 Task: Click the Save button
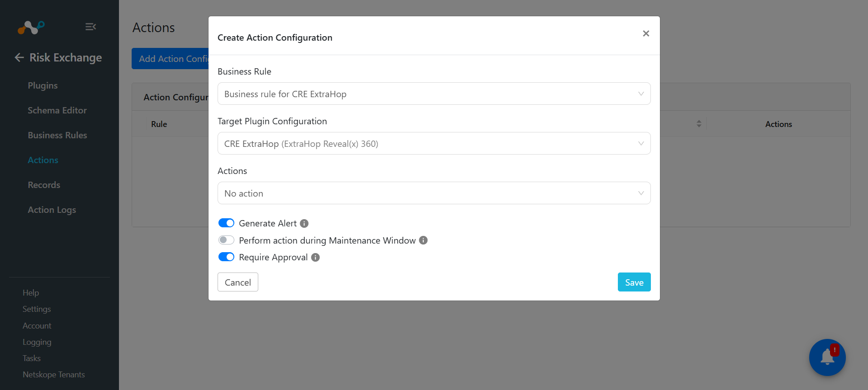pos(634,282)
